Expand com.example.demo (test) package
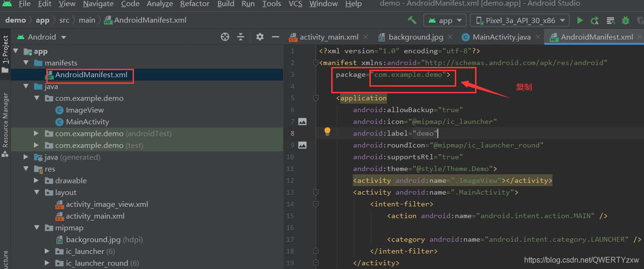Screen dimensions: 644x269 tap(37, 146)
